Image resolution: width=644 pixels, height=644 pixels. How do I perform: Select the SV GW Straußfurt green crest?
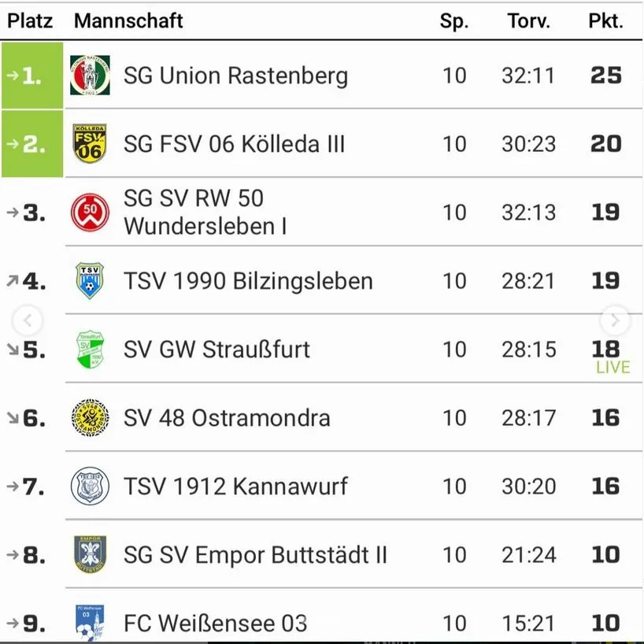90,350
